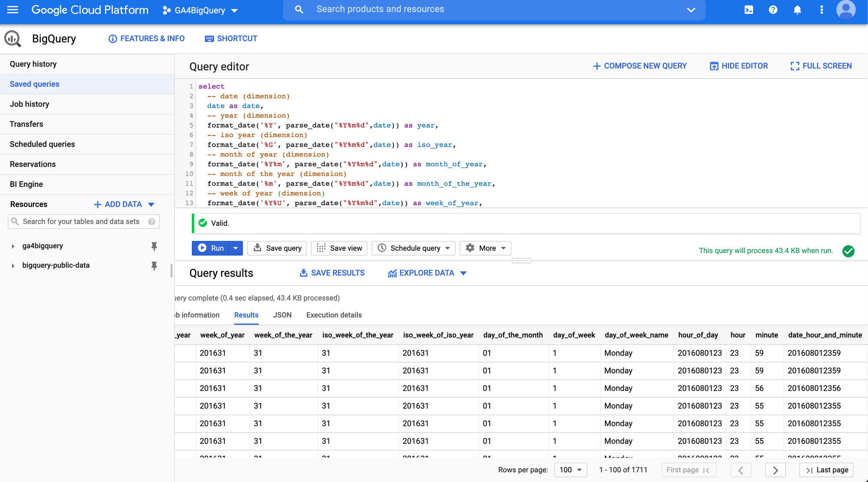The height and width of the screenshot is (482, 868).
Task: Click Save query button
Action: 277,248
